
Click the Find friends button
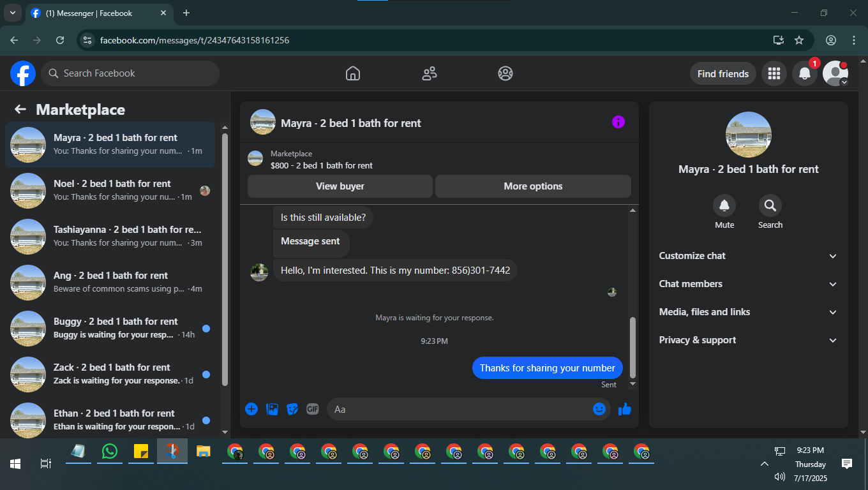coord(723,73)
